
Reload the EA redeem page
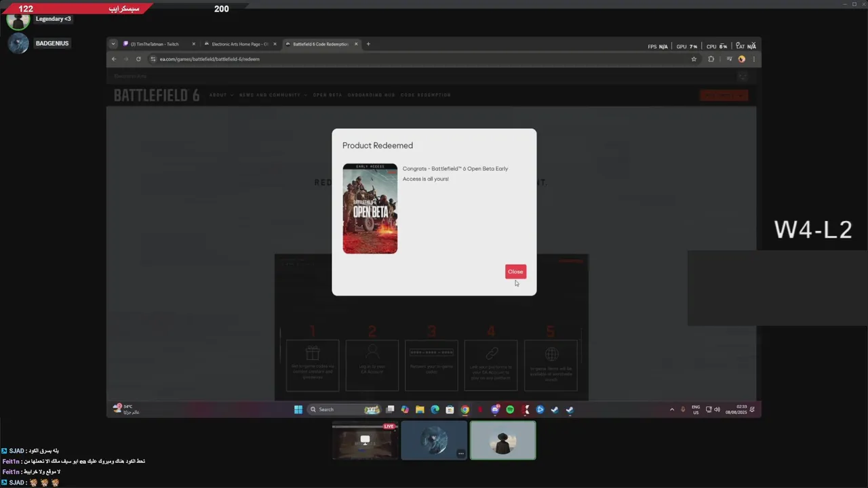click(138, 59)
